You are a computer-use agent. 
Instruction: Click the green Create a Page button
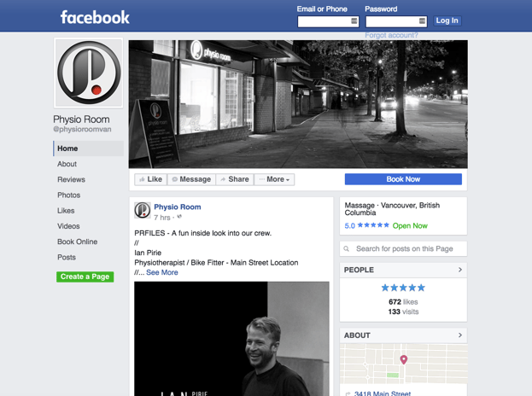[85, 277]
